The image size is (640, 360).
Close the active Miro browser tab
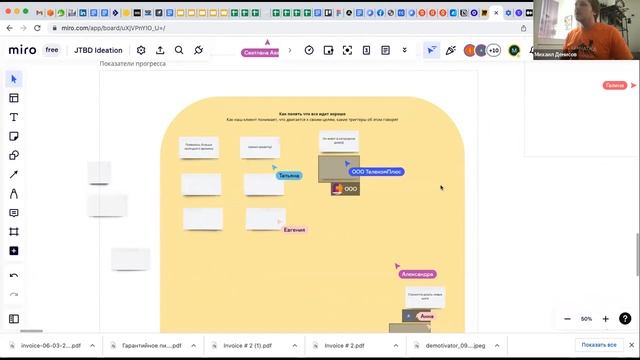click(496, 13)
